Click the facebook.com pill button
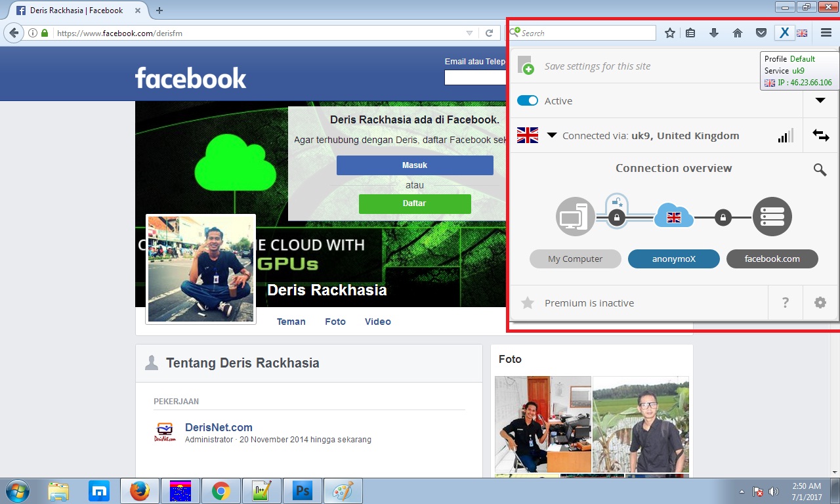 pos(772,259)
